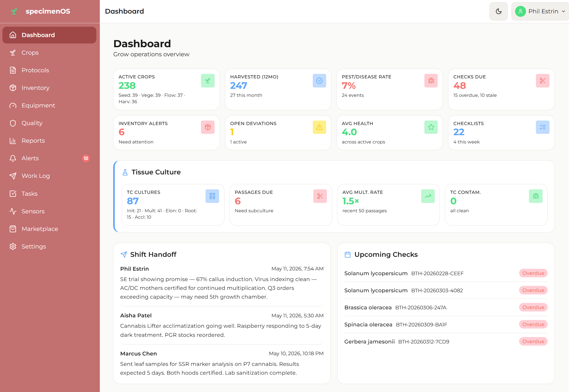Screen dimensions: 569x392
Task: Click the Open Deviations warning triangle icon
Action: (319, 127)
